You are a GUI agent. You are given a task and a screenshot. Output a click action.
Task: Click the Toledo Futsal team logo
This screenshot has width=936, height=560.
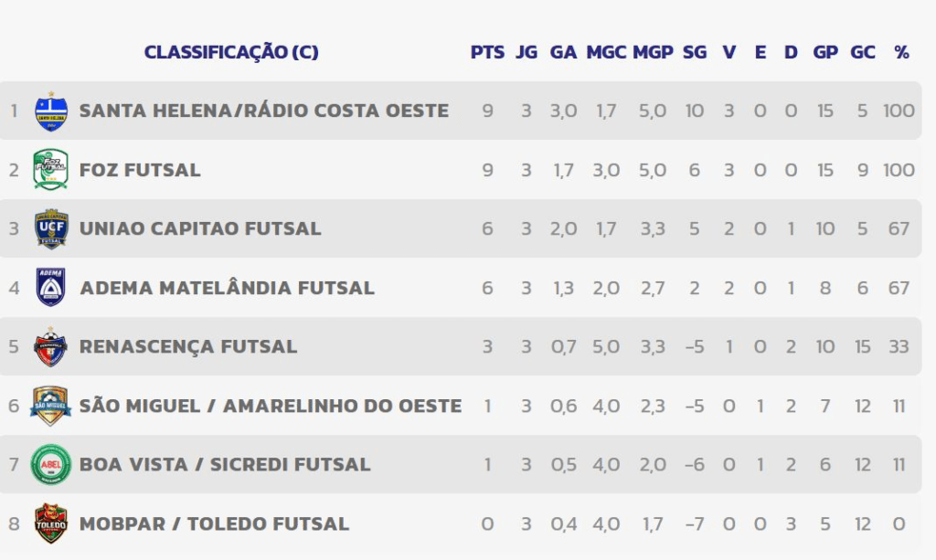[50, 523]
